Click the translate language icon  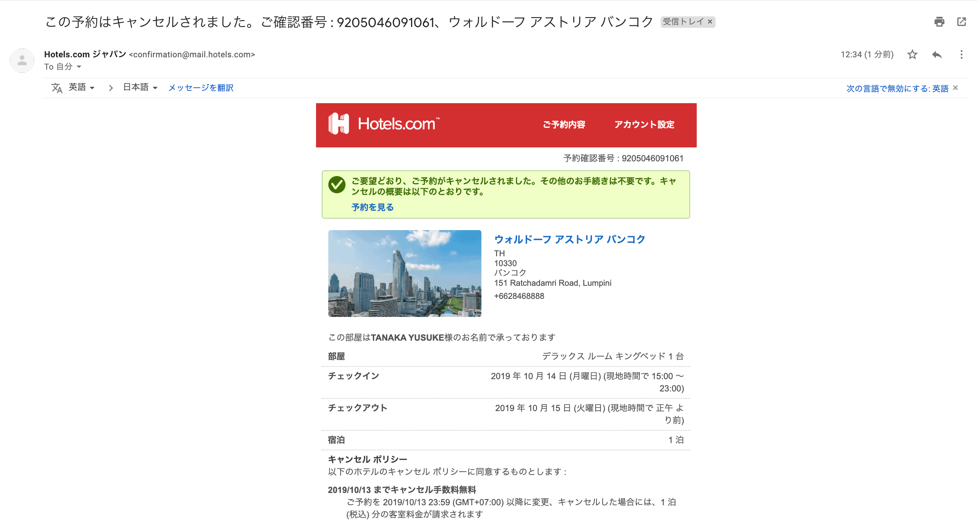[x=56, y=87]
